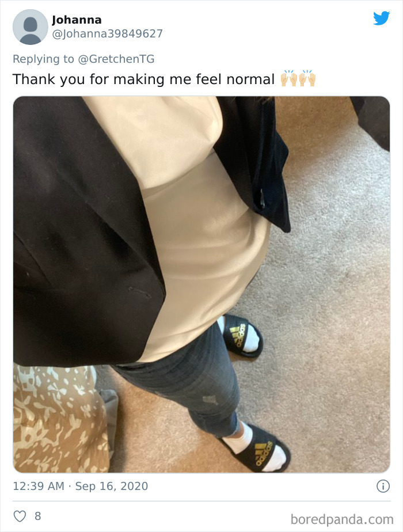This screenshot has height=532, width=403.
Task: Click the first raised hands emoji
Action: tap(289, 78)
